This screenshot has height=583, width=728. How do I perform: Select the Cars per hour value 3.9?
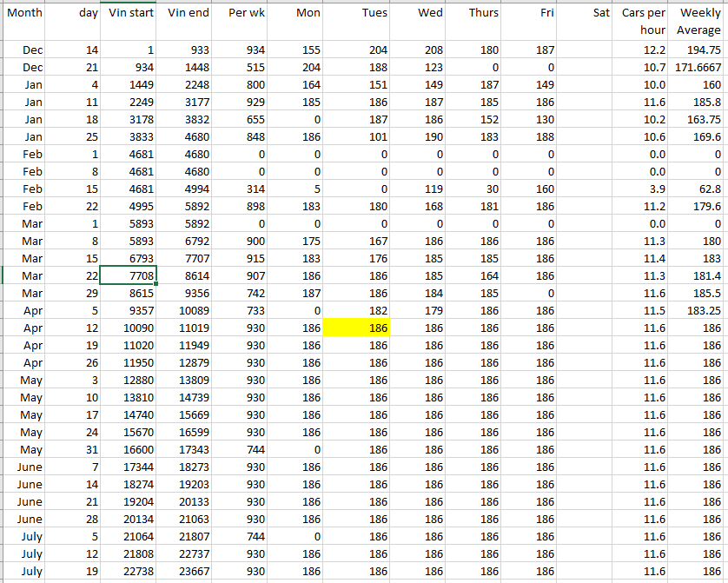(x=644, y=189)
